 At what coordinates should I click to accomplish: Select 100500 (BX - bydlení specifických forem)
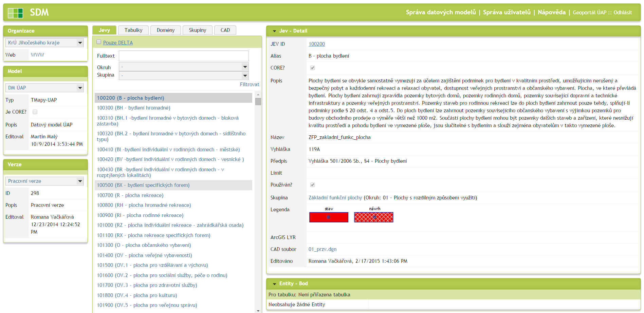[x=173, y=185]
